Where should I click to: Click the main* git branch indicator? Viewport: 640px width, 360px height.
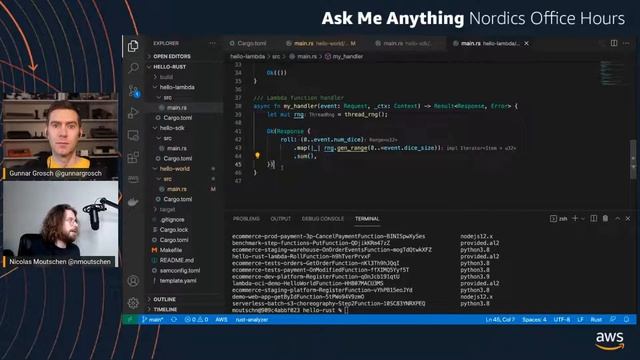[153, 320]
